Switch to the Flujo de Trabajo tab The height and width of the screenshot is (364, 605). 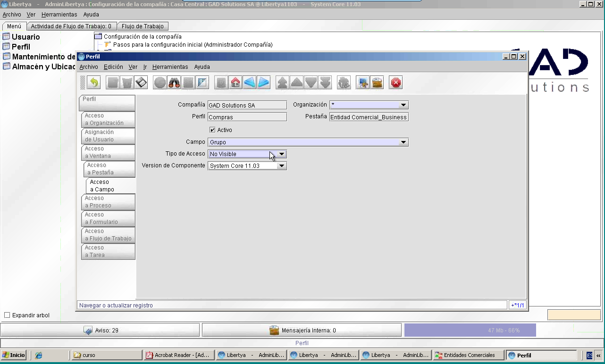pyautogui.click(x=143, y=26)
